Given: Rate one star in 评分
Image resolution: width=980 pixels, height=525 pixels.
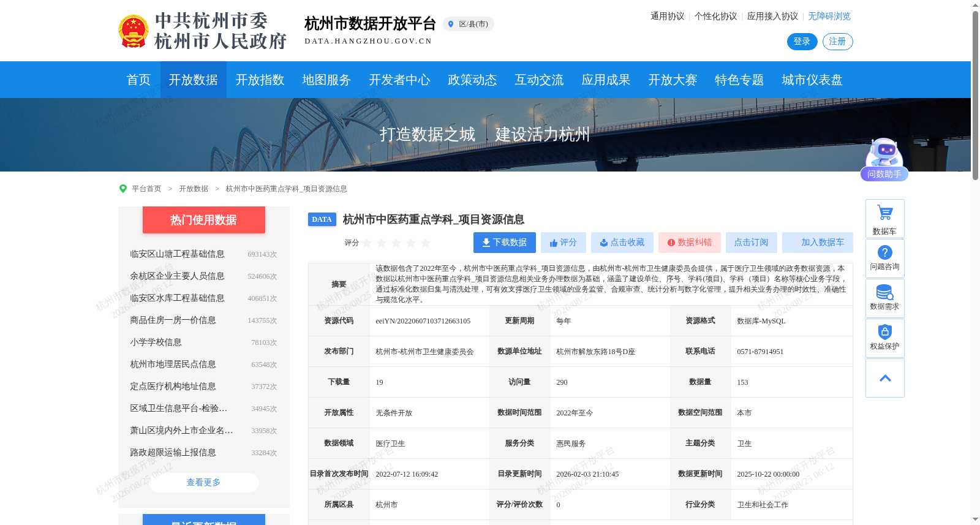Looking at the screenshot, I should click(x=367, y=243).
